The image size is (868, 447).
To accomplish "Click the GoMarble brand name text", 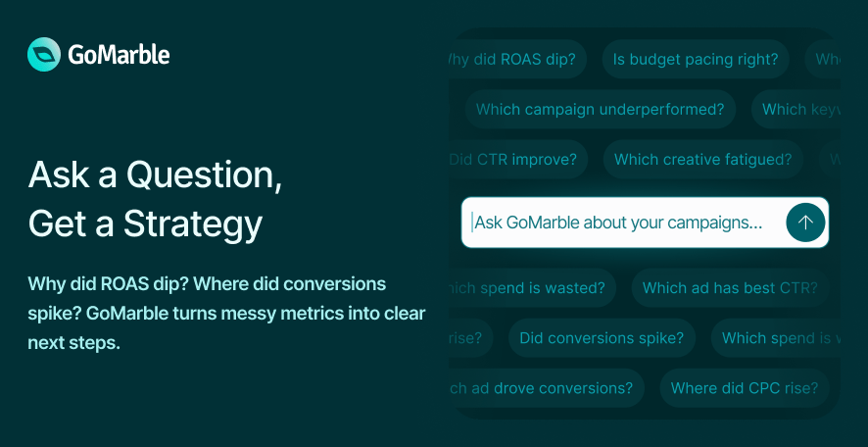I will pos(119,55).
